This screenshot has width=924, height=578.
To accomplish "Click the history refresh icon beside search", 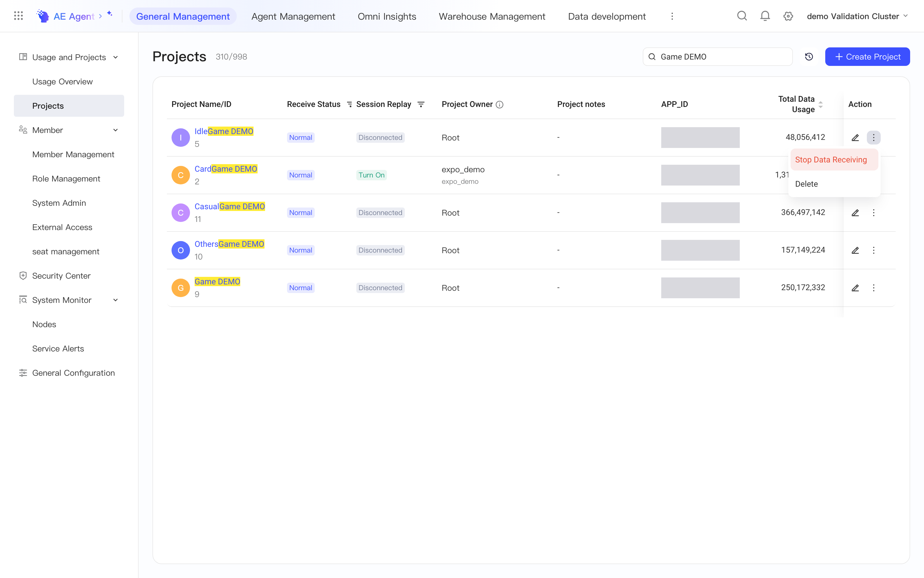I will pos(809,57).
